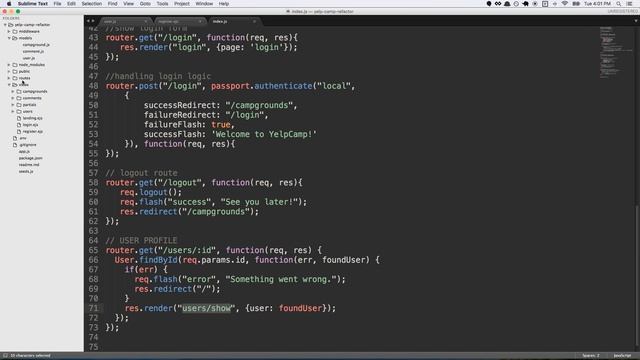This screenshot has height=360, width=640.
Task: Open Notification Center icon
Action: pyautogui.click(x=629, y=4)
